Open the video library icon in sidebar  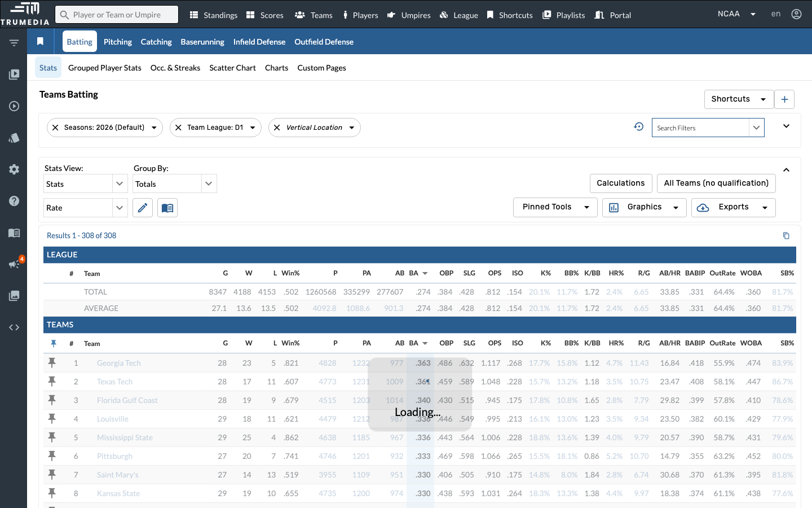[14, 74]
